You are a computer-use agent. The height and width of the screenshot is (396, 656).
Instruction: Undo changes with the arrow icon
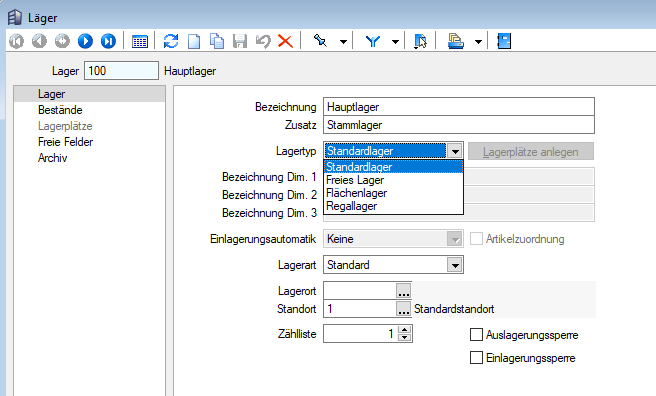click(263, 41)
